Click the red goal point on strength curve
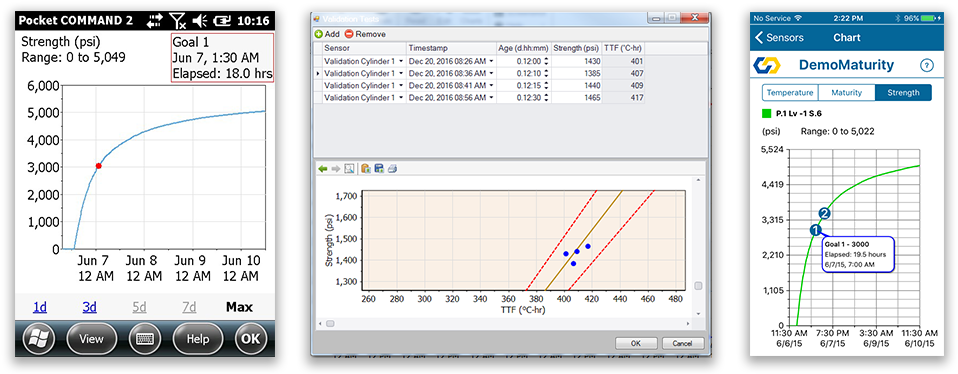 [98, 166]
